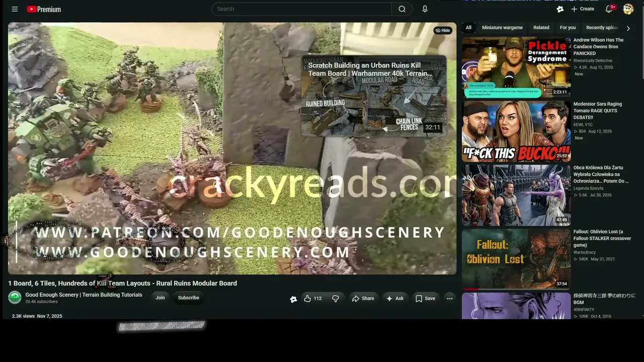The image size is (644, 362).
Task: Open the 探偵神宮寺三郎 BGM video title
Action: point(605,299)
